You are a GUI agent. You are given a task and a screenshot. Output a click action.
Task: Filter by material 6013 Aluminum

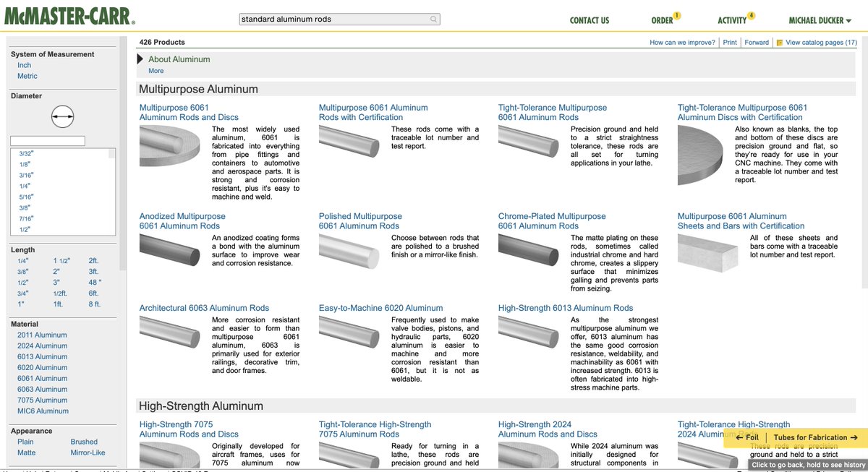coord(42,356)
